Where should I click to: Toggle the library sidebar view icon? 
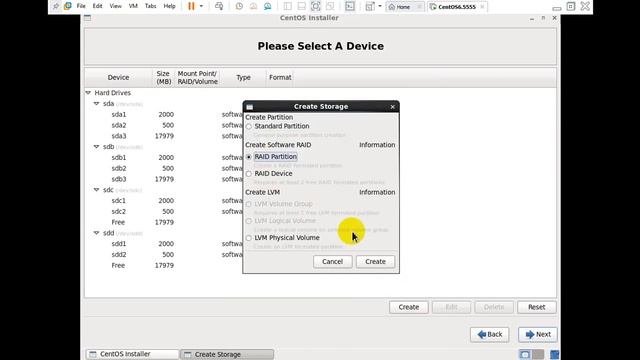(287, 6)
